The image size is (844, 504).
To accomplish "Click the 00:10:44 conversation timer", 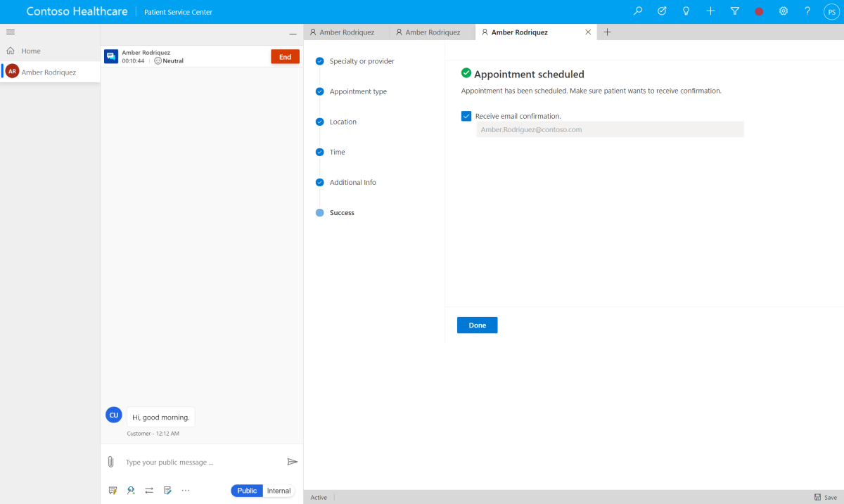I will coord(133,61).
